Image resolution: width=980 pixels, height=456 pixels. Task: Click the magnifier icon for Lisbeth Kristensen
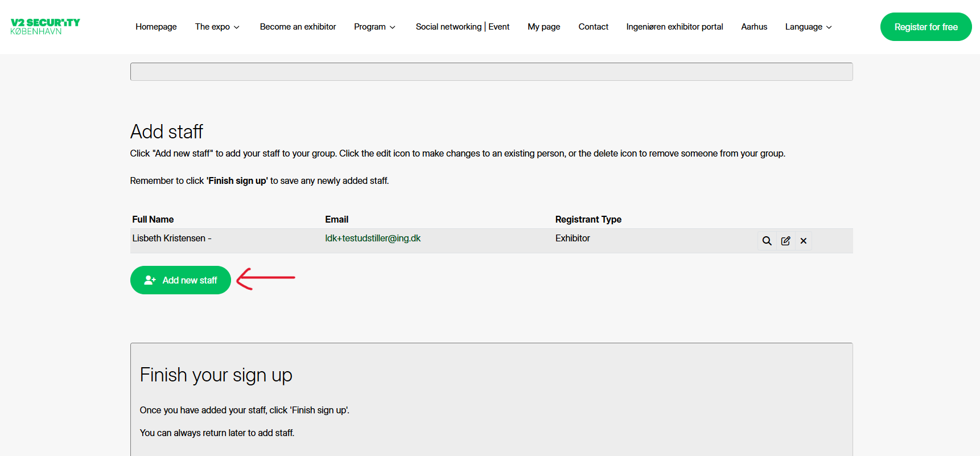[767, 241]
